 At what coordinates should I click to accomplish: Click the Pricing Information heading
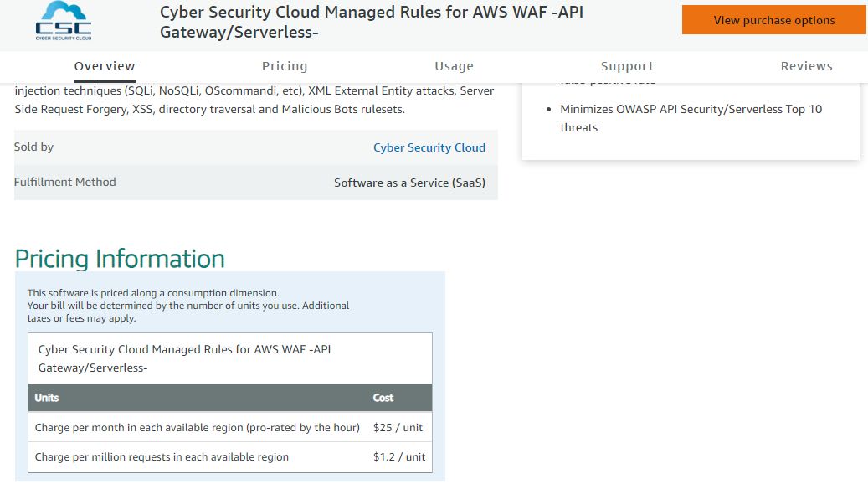(120, 259)
